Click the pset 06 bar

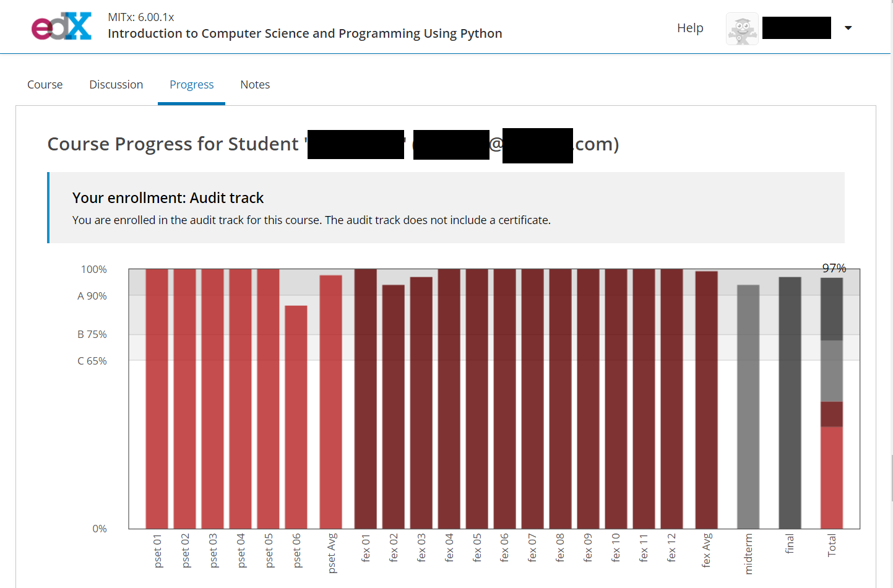click(296, 417)
